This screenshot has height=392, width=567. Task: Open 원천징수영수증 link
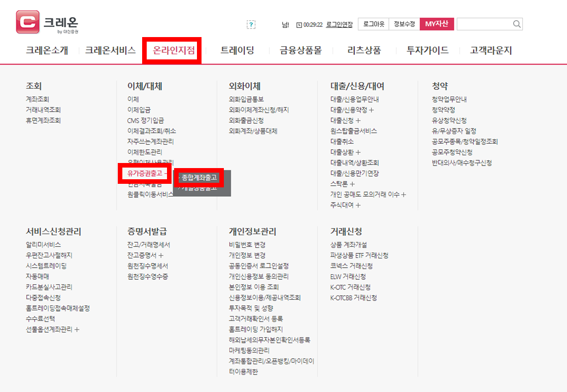148,277
